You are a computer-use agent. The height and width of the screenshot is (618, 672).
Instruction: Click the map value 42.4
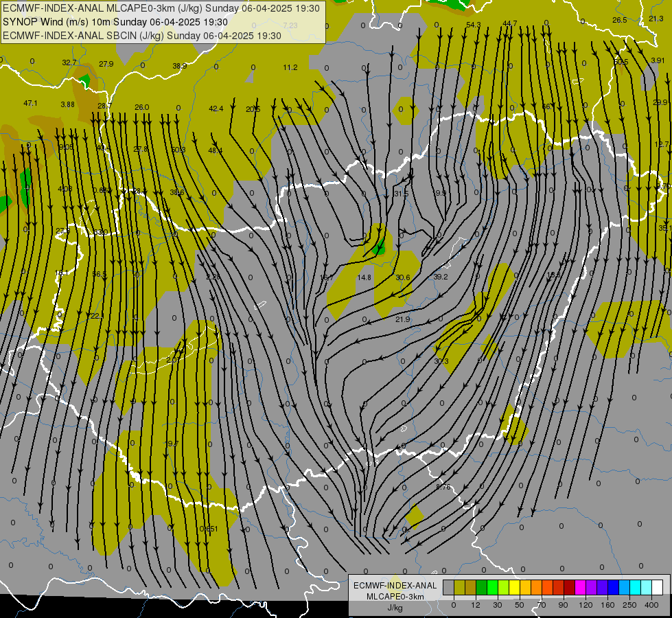[x=216, y=108]
